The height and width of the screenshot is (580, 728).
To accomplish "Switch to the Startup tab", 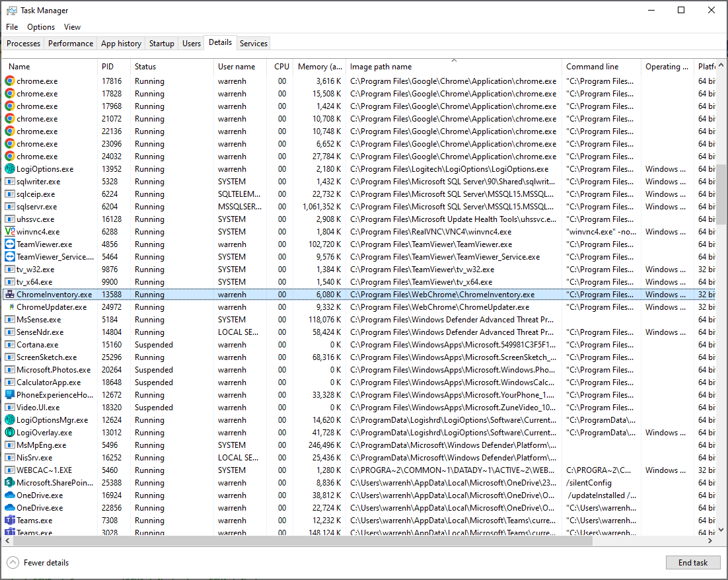I will pyautogui.click(x=162, y=43).
